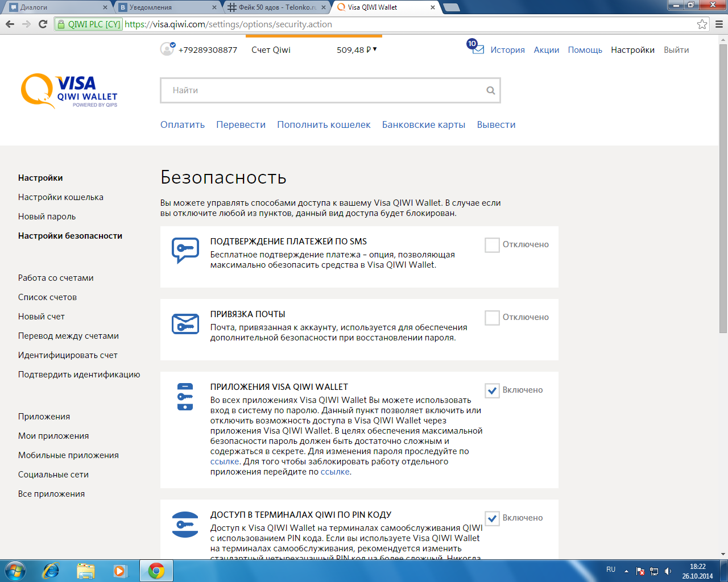Viewport: 728px width, 582px height.
Task: Open Пополнить кошелек
Action: (324, 124)
